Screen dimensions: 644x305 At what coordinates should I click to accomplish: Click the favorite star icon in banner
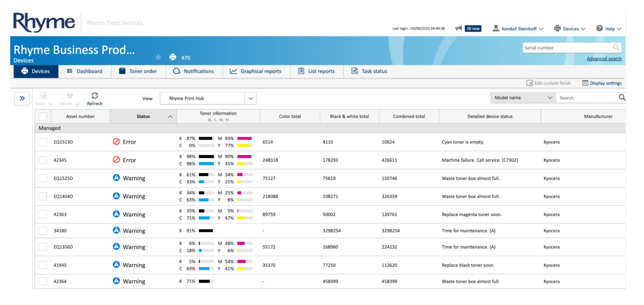[158, 57]
